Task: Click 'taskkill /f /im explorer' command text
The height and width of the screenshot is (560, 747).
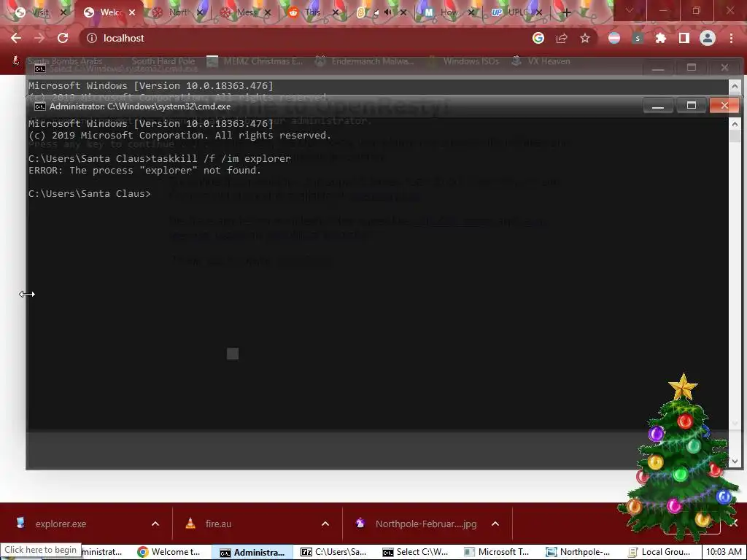Action: tap(221, 158)
